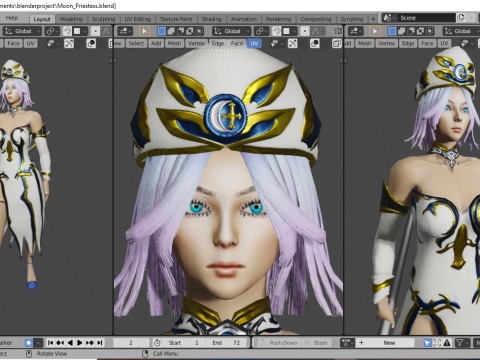480x360 pixels.
Task: Switch to the Compositing workspace tab
Action: [x=316, y=19]
